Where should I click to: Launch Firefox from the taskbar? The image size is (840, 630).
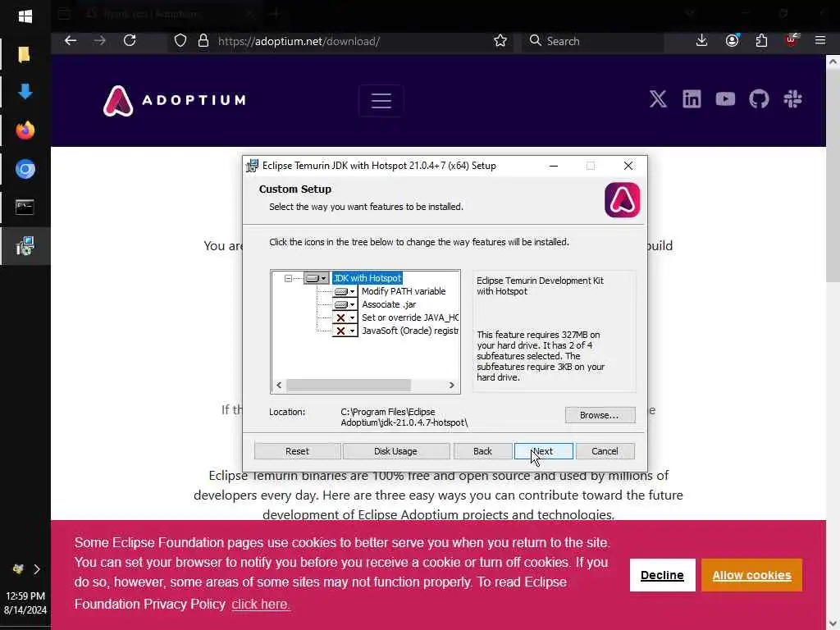point(25,130)
